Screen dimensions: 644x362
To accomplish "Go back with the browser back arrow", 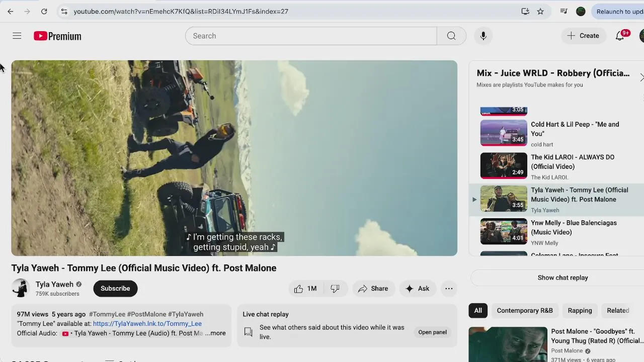I will tap(11, 11).
